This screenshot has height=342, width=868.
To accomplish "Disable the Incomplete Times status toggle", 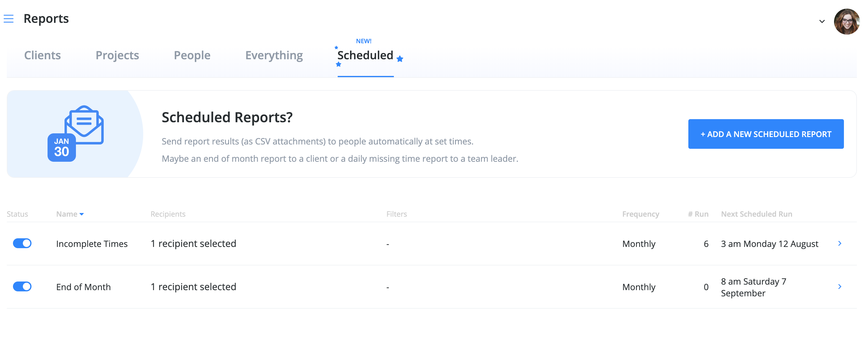I will pyautogui.click(x=22, y=243).
